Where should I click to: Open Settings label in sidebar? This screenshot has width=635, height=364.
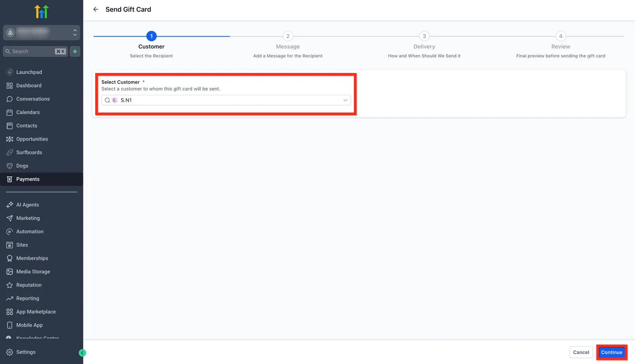[26, 352]
